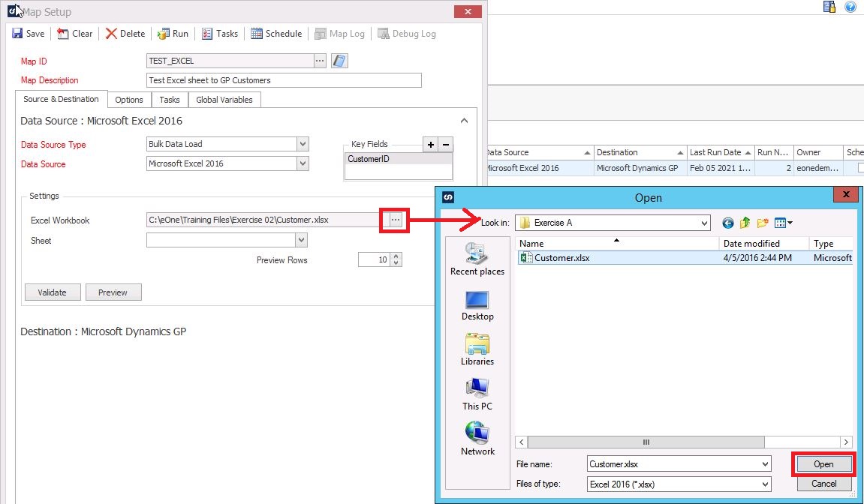Open the View menu icon in Open dialog

pyautogui.click(x=783, y=223)
